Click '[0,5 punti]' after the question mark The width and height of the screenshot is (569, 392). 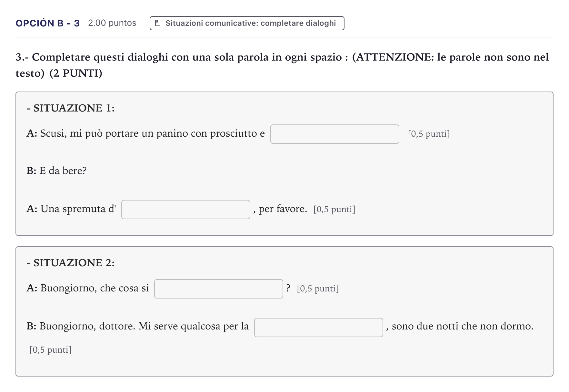(x=318, y=289)
